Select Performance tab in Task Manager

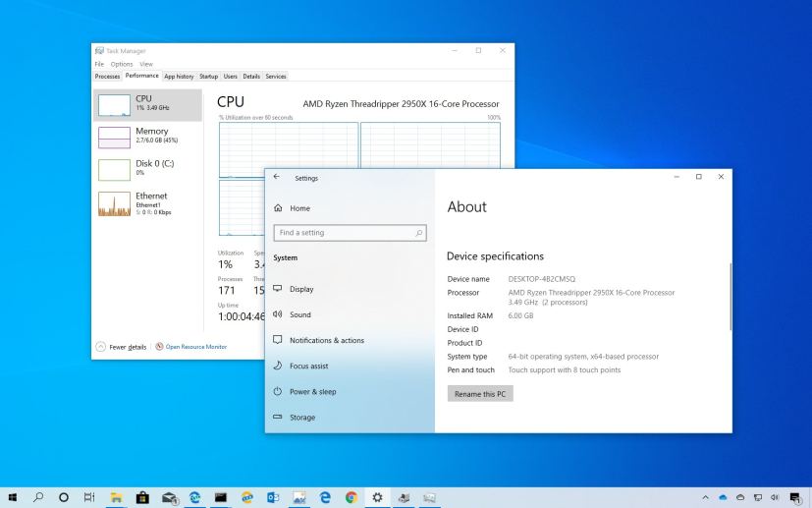pos(142,76)
